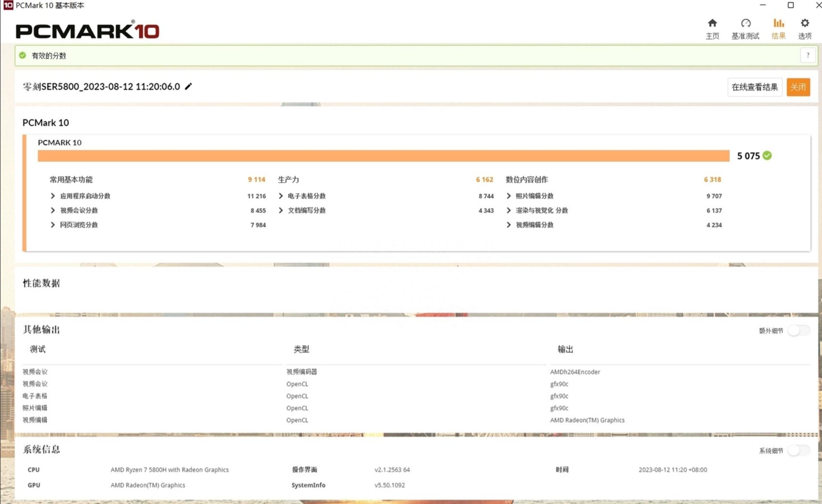Click the green valid score check icon
Screen dimensions: 822x504
(23, 56)
